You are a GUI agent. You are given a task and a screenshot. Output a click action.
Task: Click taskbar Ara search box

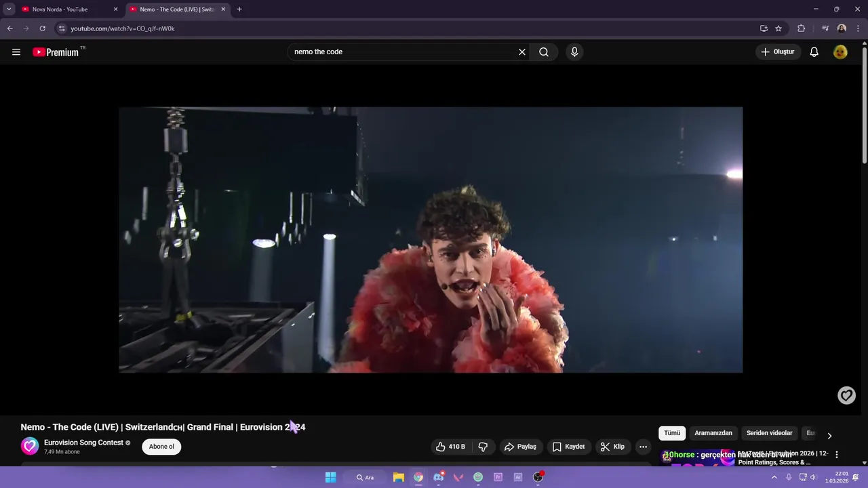365,477
